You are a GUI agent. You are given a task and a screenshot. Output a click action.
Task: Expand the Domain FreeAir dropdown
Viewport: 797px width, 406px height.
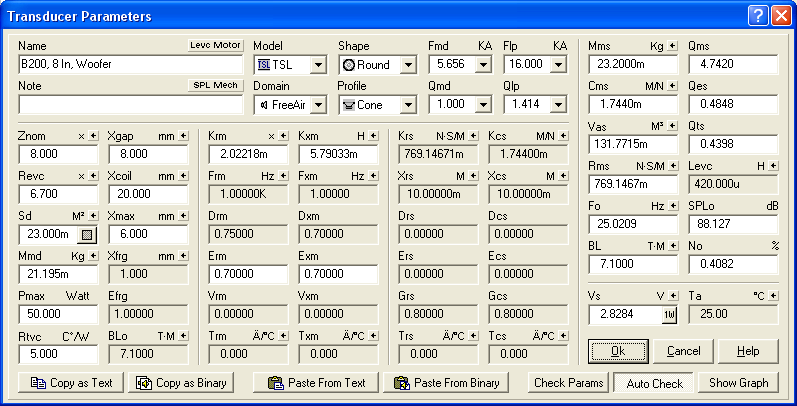tap(318, 105)
